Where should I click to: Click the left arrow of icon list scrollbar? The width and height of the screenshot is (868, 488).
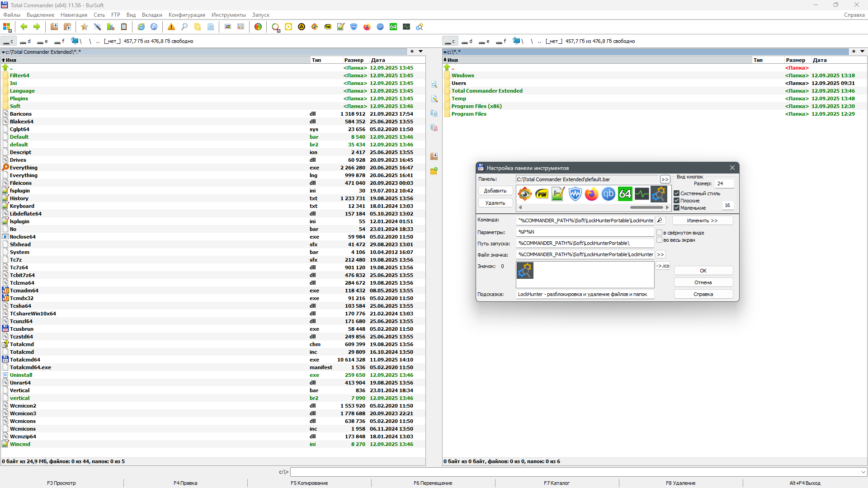[520, 207]
